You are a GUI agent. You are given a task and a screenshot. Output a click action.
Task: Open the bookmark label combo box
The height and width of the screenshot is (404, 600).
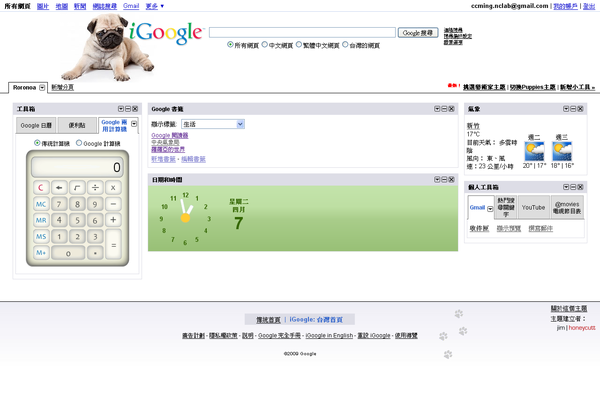[213, 124]
